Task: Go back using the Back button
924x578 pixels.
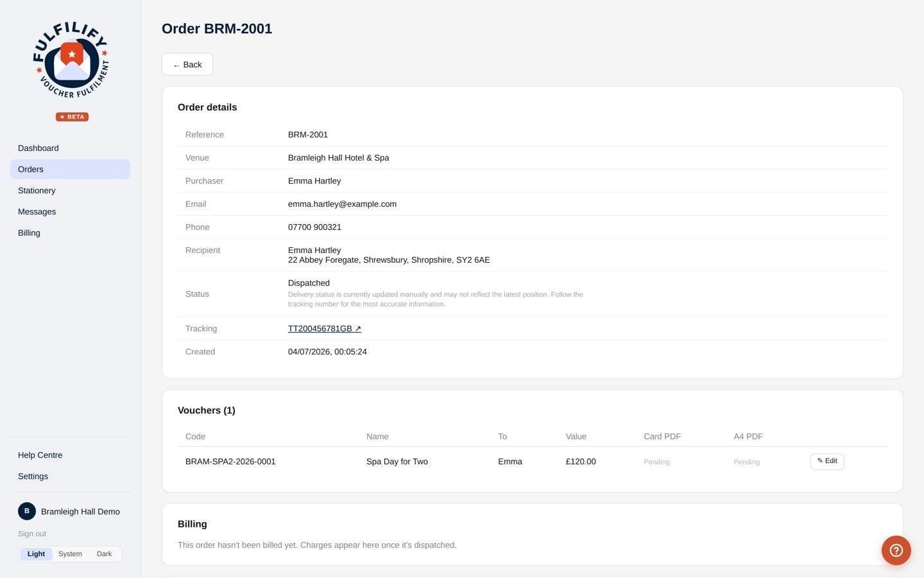Action: click(x=187, y=64)
